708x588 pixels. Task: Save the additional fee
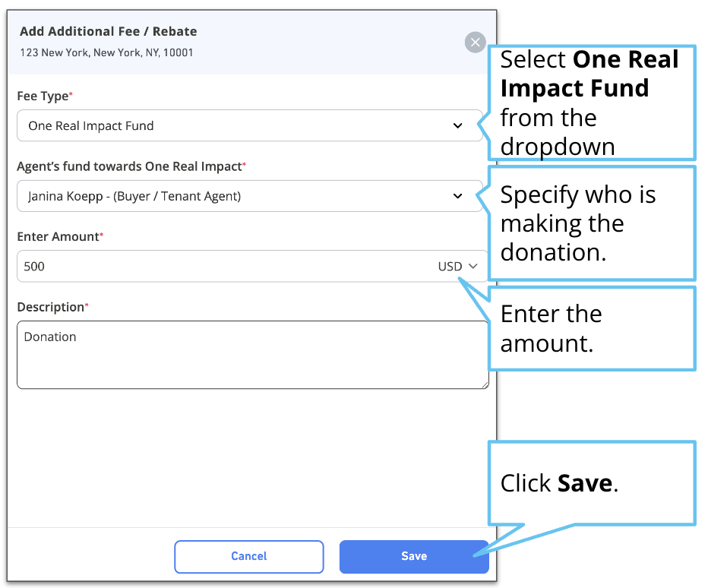414,556
